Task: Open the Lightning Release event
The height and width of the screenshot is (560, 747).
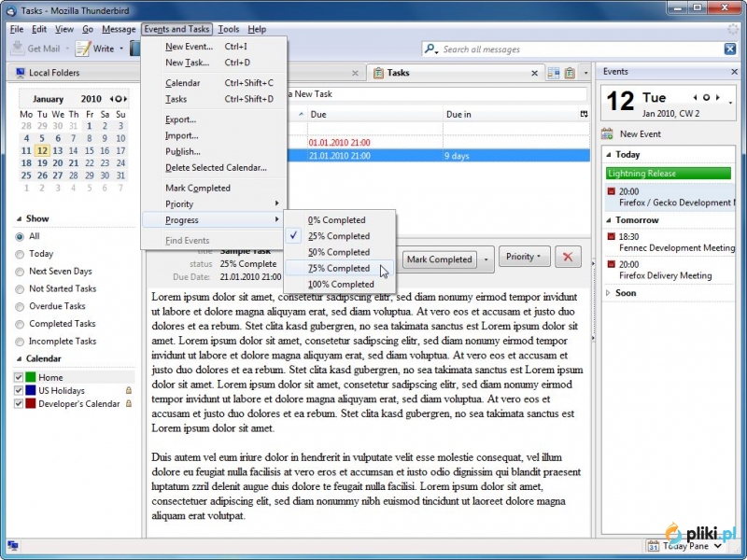Action: tap(669, 174)
